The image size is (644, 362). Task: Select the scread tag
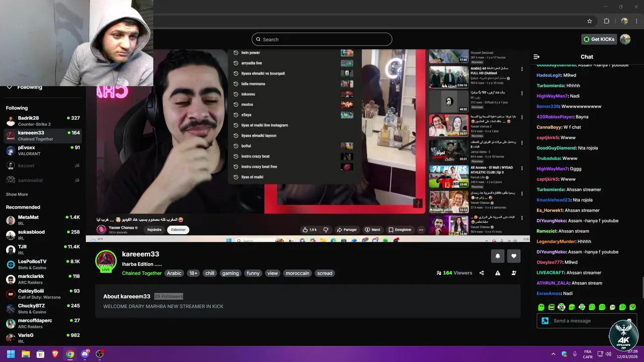coord(325,273)
